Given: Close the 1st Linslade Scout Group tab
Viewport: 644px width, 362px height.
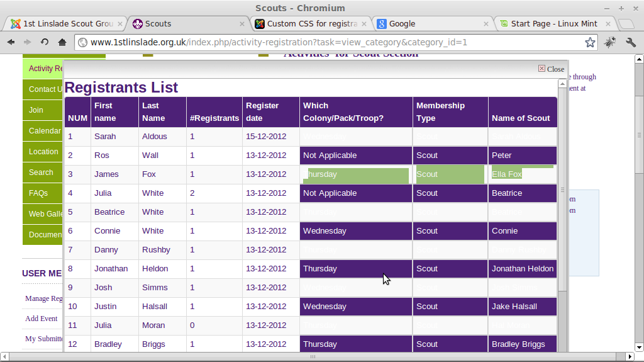Looking at the screenshot, I should tap(120, 24).
